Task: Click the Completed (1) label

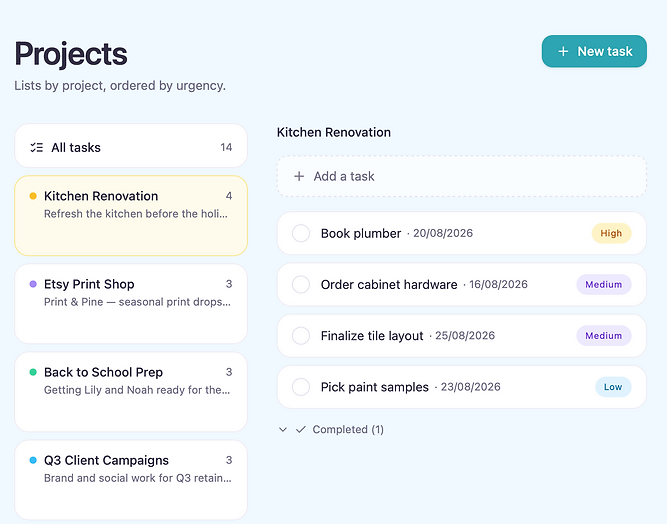Action: click(x=348, y=430)
